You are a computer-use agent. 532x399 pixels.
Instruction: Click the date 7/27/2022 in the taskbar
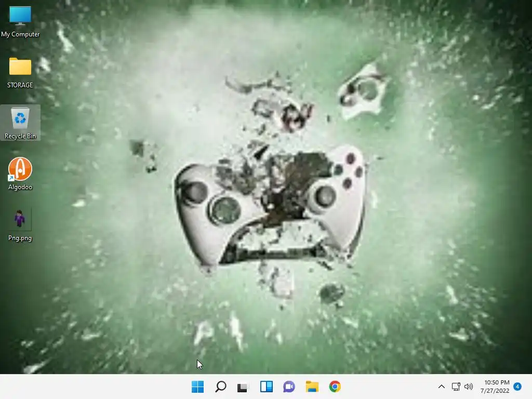(495, 391)
